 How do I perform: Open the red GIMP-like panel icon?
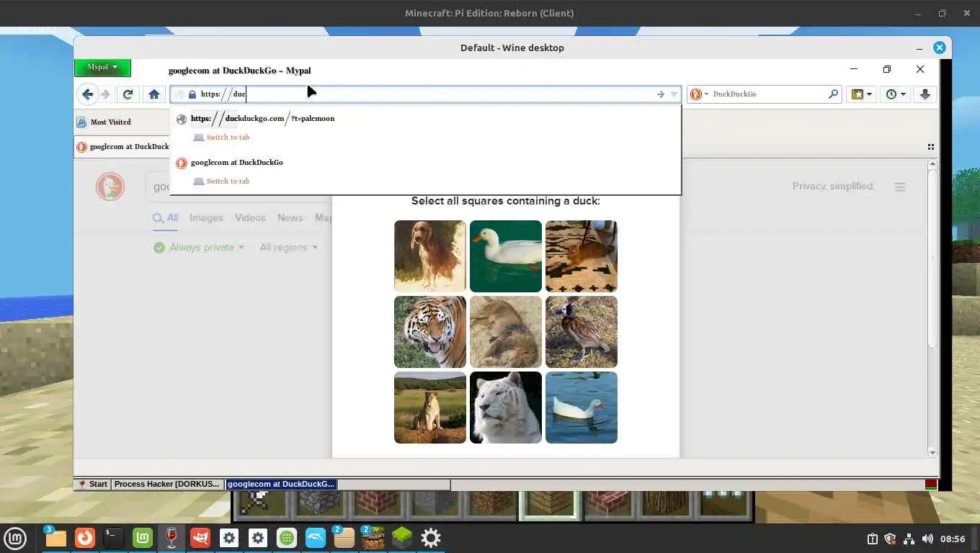[200, 538]
